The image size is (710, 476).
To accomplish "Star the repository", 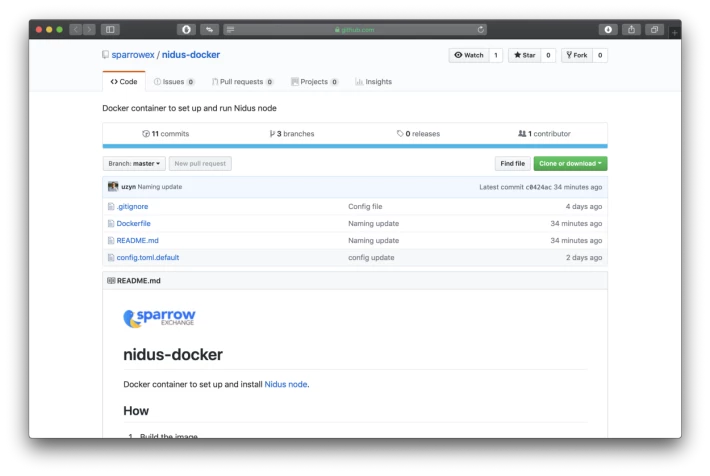I will (525, 55).
